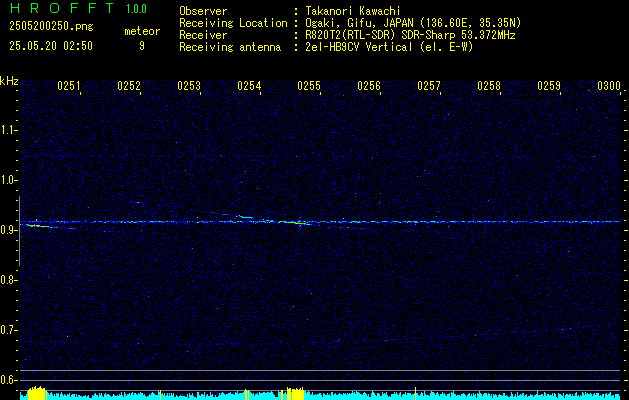
Task: Click the antenna text 2el-HB9CV Vertical
Action: (x=359, y=47)
